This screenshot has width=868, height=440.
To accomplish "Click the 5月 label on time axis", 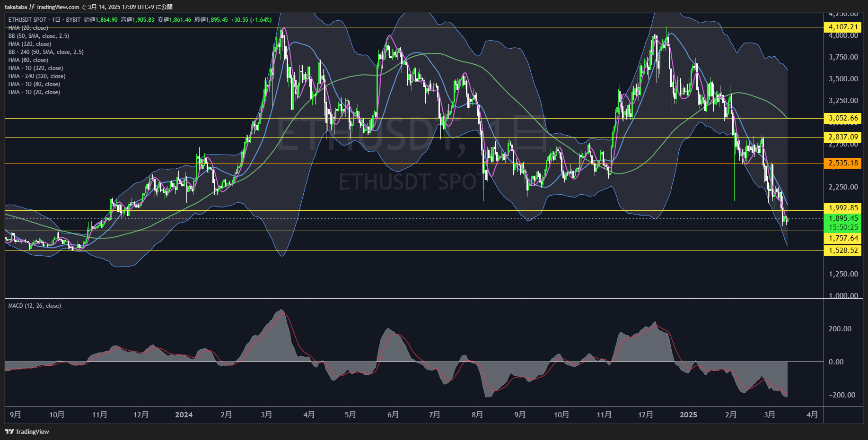I will point(351,415).
